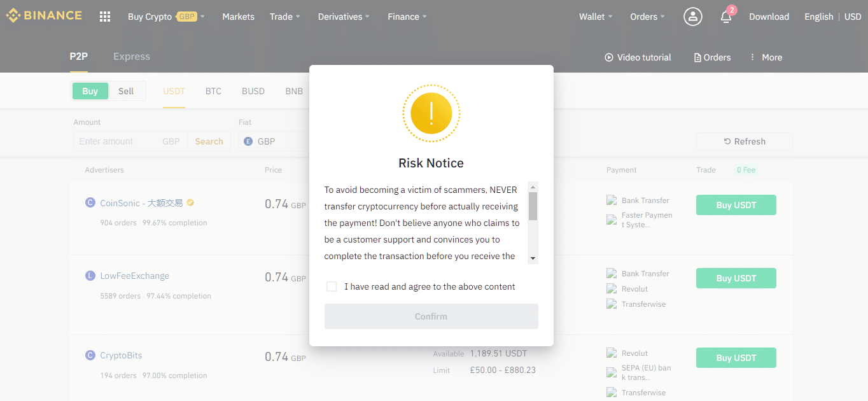Open the apps grid menu icon
The width and height of the screenshot is (868, 401).
[x=105, y=17]
